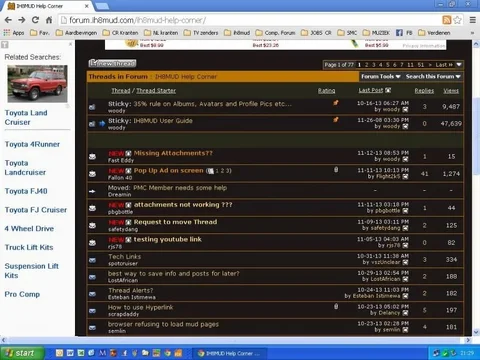
Task: Click the address bar URL field
Action: [250, 20]
